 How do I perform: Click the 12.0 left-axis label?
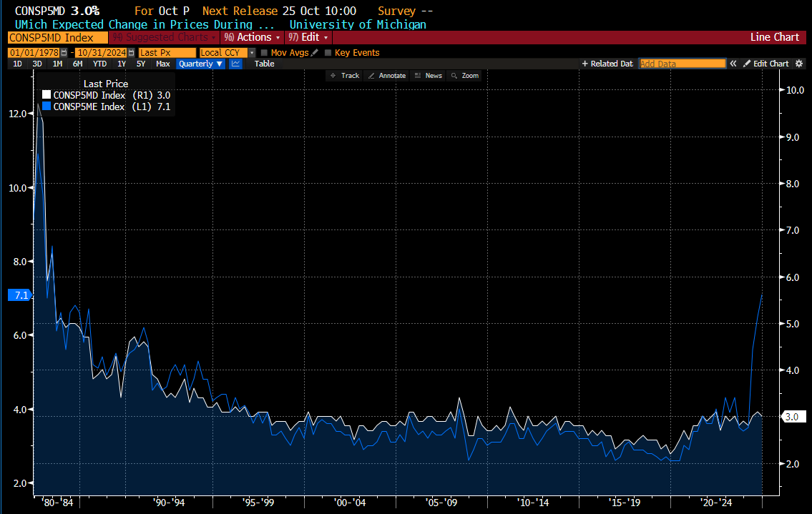click(x=18, y=114)
